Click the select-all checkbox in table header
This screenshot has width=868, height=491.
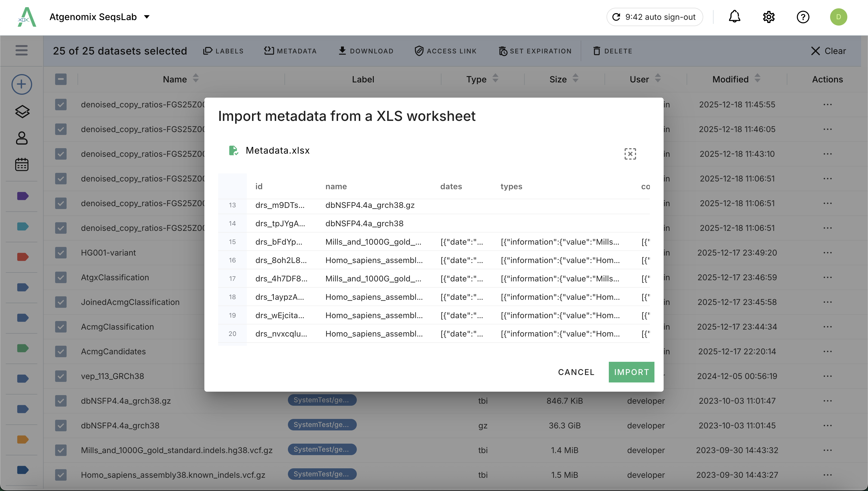(61, 79)
